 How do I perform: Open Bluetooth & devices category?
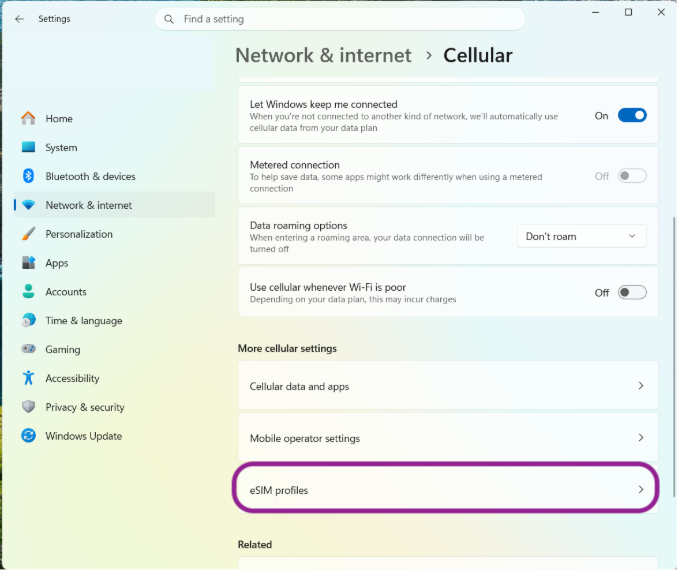pos(115,176)
